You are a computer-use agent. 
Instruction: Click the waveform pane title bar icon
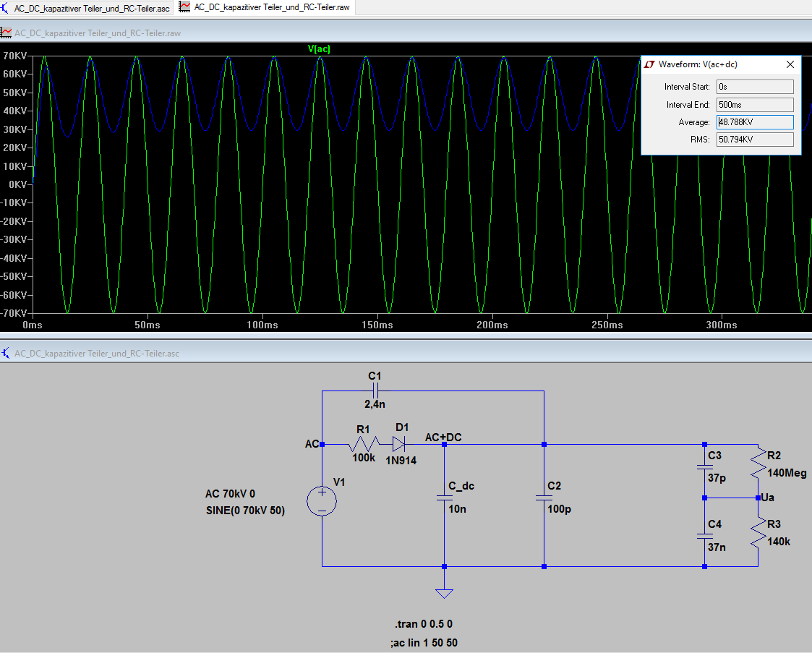[7, 33]
